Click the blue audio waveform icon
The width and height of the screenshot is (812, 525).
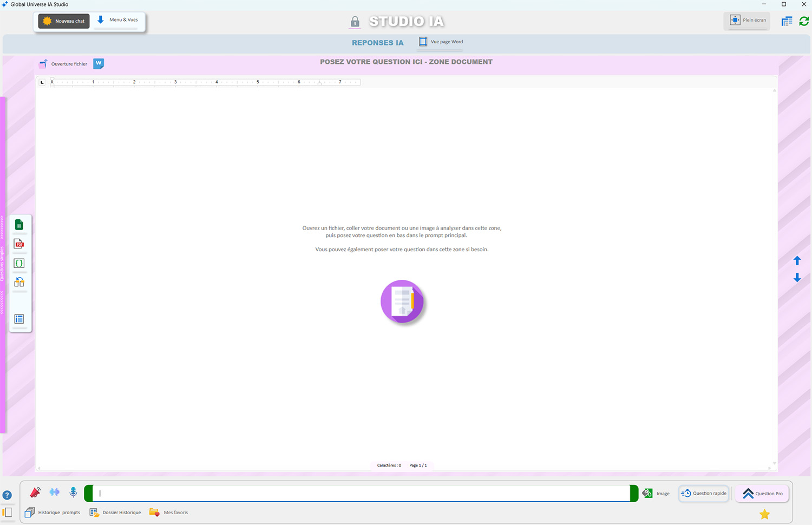(x=54, y=492)
